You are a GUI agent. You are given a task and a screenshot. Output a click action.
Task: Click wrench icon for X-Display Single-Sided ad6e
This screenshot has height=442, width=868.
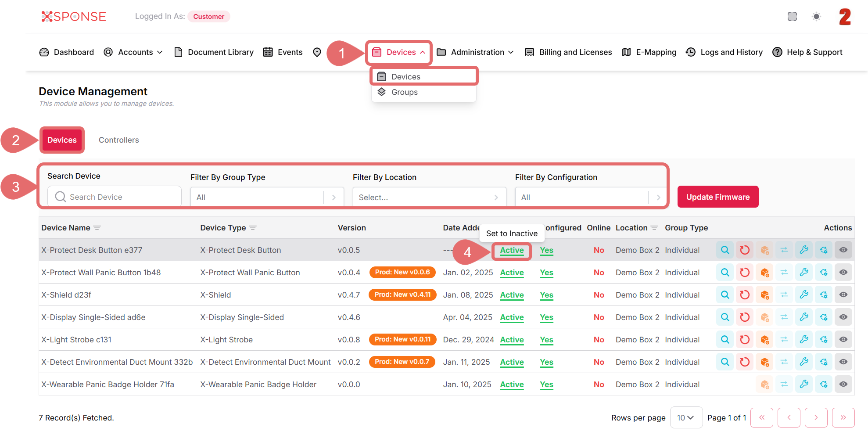coord(804,317)
